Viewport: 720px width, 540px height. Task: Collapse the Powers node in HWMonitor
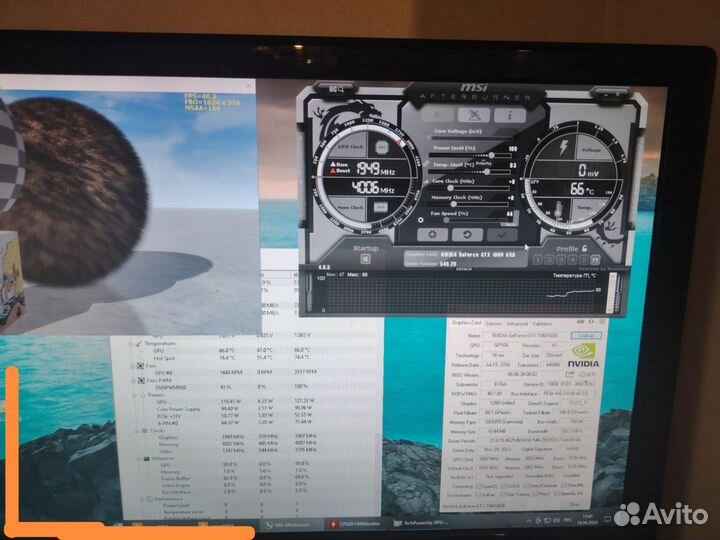pyautogui.click(x=135, y=395)
